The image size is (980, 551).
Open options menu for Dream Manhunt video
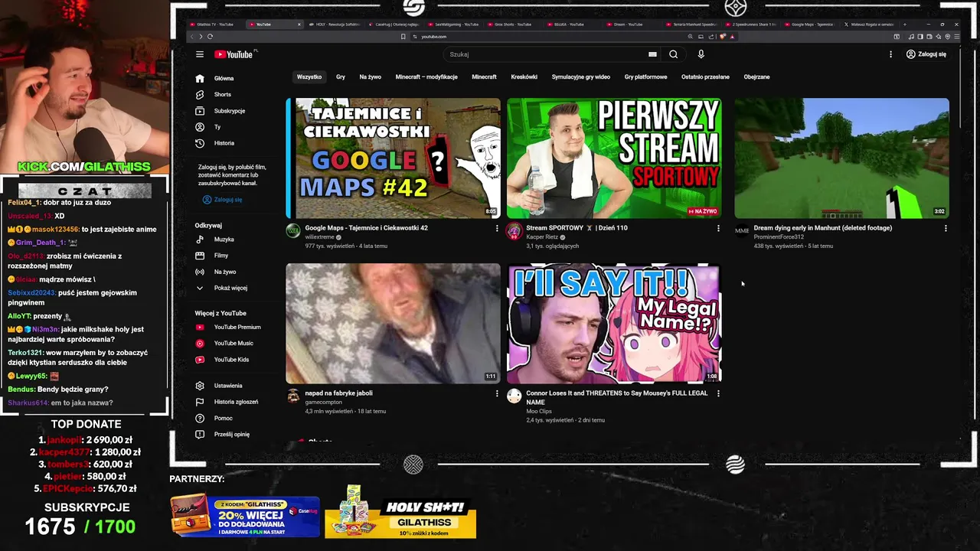(x=946, y=228)
